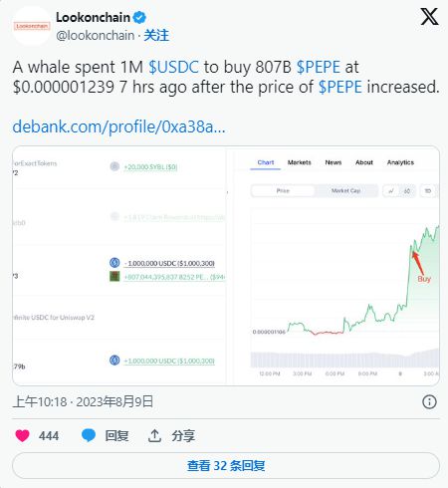Screen dimensions: 448x488
Task: Open the debank.com profile link
Action: pyautogui.click(x=118, y=126)
